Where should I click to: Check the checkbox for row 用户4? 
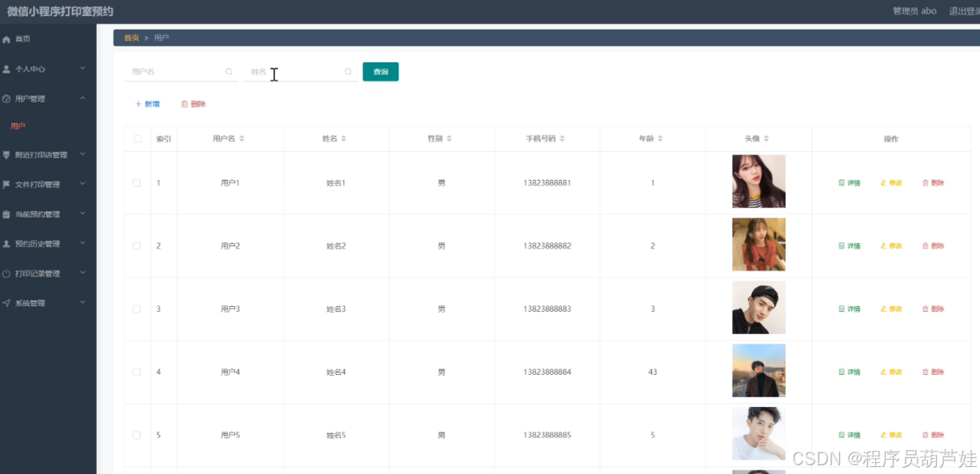pos(137,372)
